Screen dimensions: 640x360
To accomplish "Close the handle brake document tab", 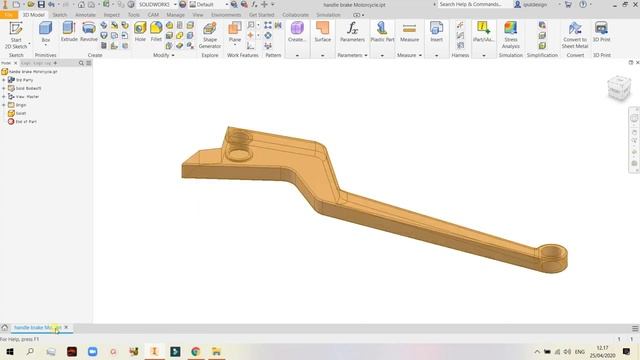I will (66, 327).
